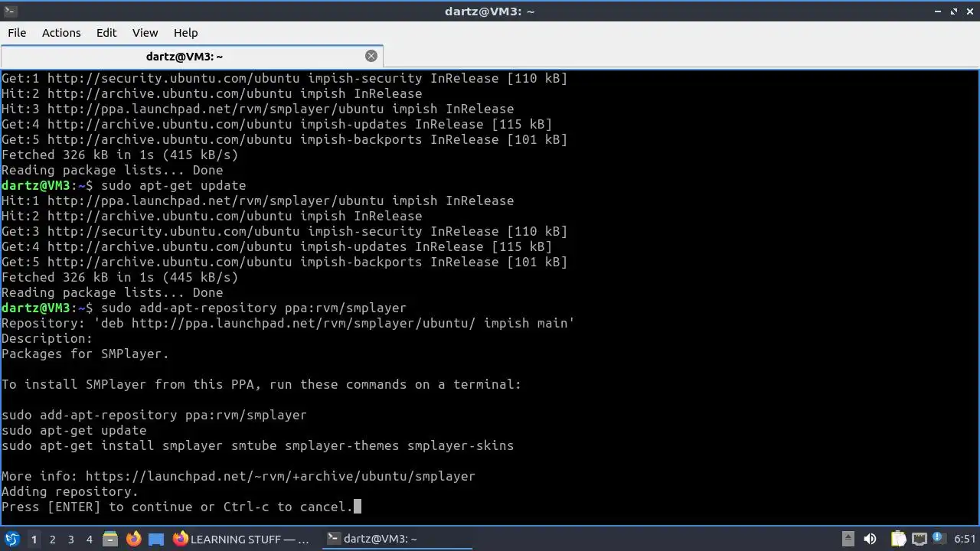Open the removable media eject tray icon

848,540
